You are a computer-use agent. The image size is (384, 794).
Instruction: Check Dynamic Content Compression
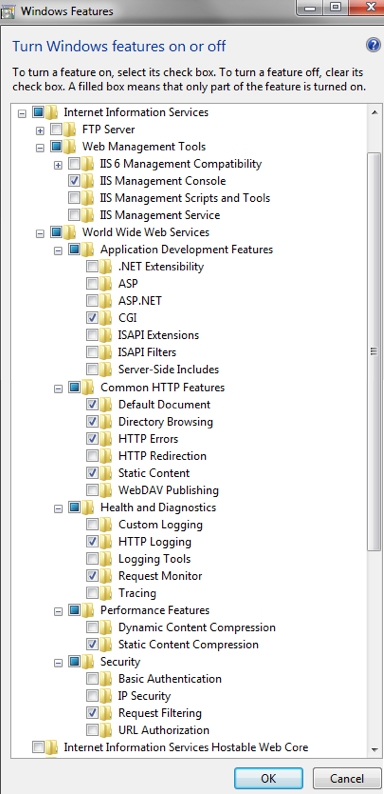93,627
